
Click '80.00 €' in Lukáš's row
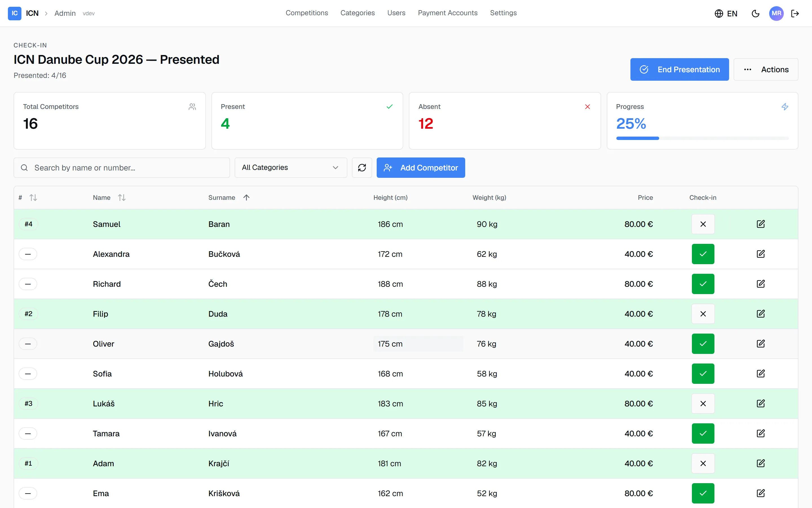[639, 404]
